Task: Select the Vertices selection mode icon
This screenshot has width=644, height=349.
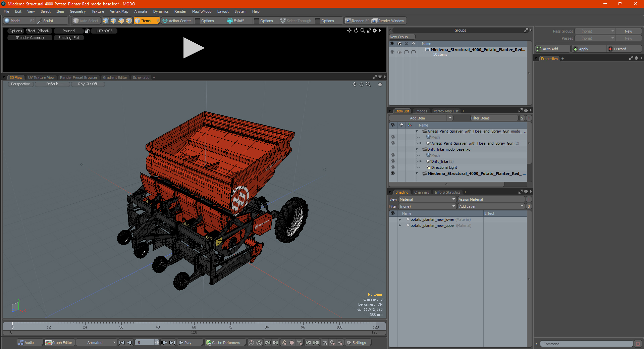Action: click(x=106, y=21)
